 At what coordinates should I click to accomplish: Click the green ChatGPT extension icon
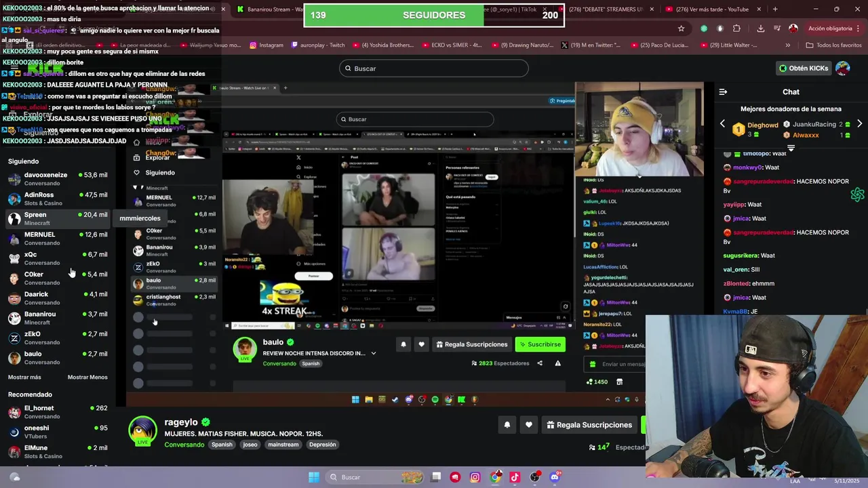704,28
